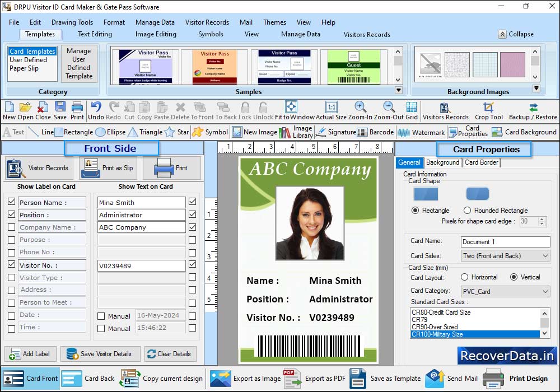Select the Ellipse drawing tool
The width and height of the screenshot is (560, 392).
111,132
